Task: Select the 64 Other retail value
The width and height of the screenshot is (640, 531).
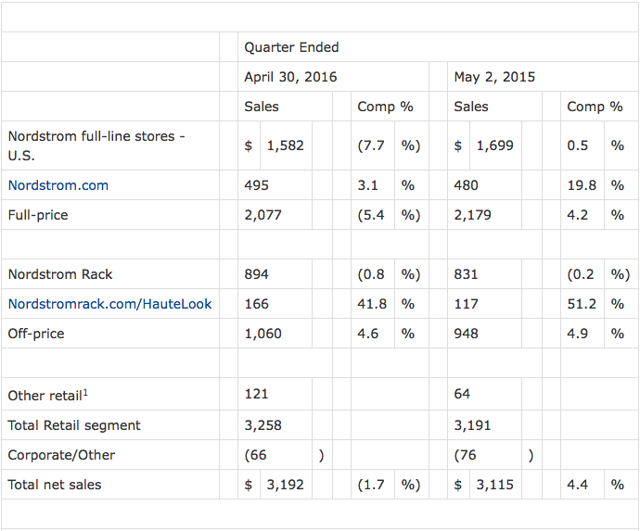Action: [x=462, y=394]
